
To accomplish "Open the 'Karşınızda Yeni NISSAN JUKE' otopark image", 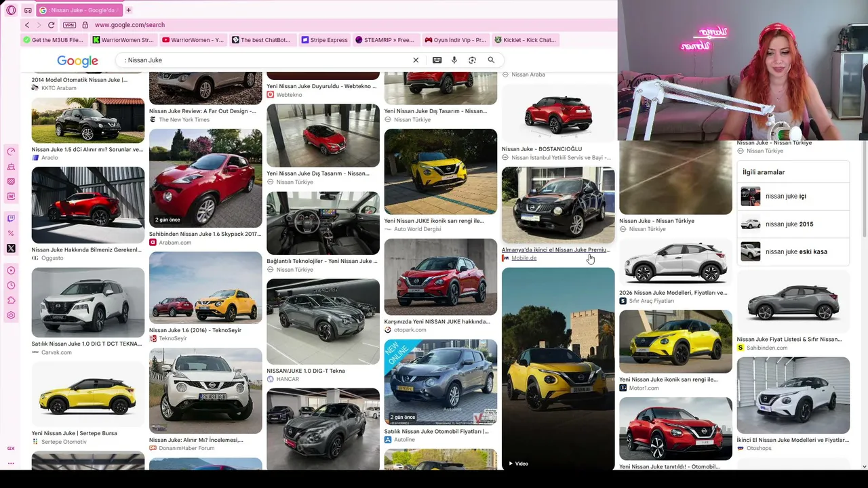I will click(x=441, y=277).
